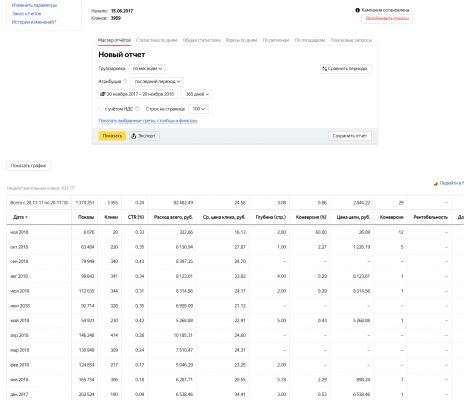Click the Сохранить отчет button
Screen dimensions: 464x400
[350, 136]
